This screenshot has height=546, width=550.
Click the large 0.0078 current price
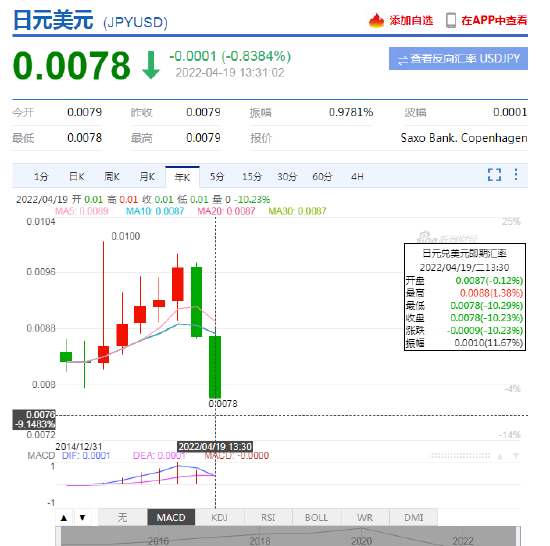(71, 66)
